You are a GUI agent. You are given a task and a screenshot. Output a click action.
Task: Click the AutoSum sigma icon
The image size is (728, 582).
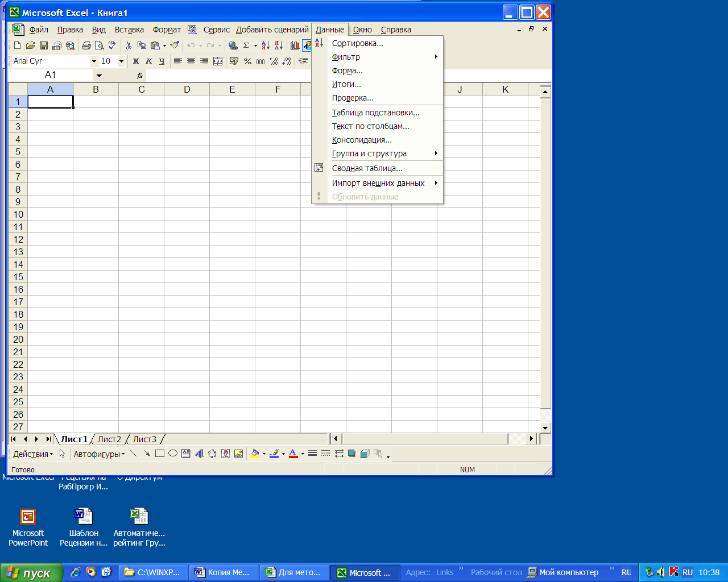246,45
